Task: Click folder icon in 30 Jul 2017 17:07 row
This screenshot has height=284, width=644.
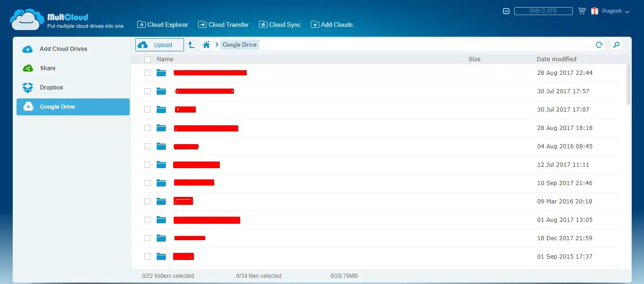Action: pos(161,110)
